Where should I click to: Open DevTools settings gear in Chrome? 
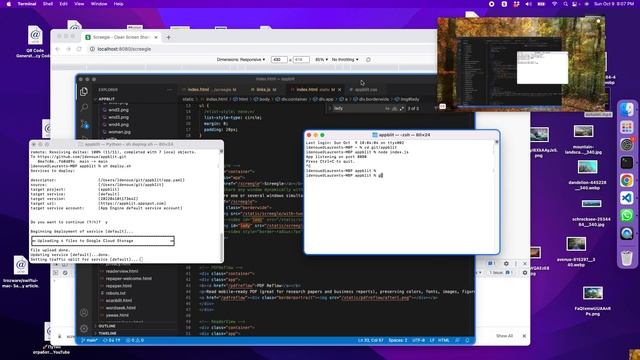coord(506,264)
